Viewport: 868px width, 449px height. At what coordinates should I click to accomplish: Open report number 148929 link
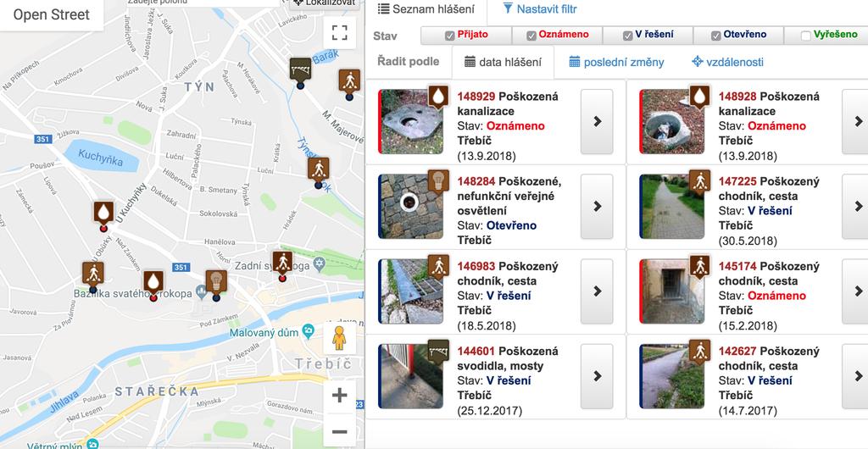(476, 97)
